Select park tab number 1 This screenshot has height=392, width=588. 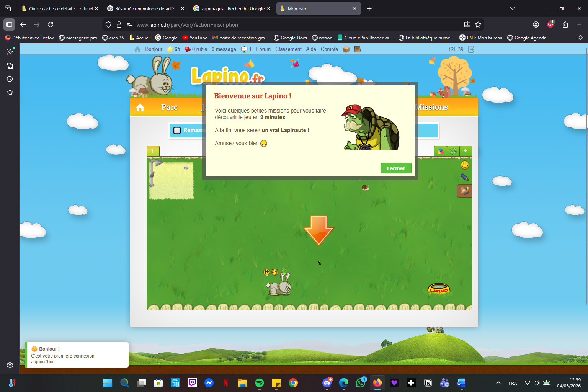153,151
